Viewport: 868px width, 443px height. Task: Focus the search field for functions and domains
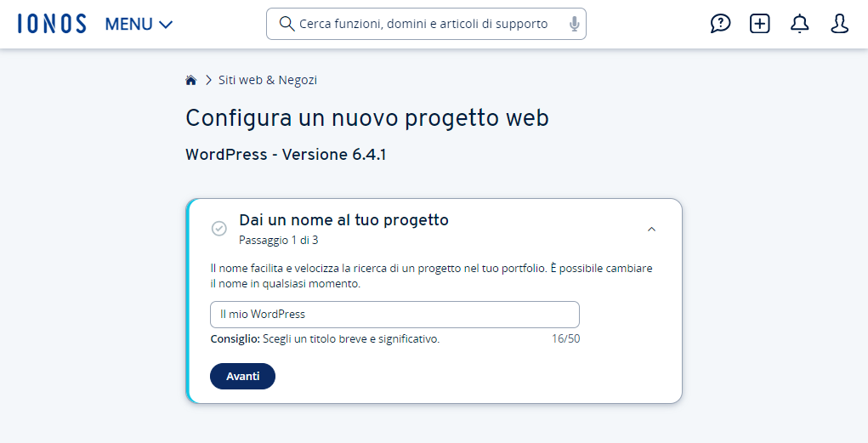[x=426, y=24]
